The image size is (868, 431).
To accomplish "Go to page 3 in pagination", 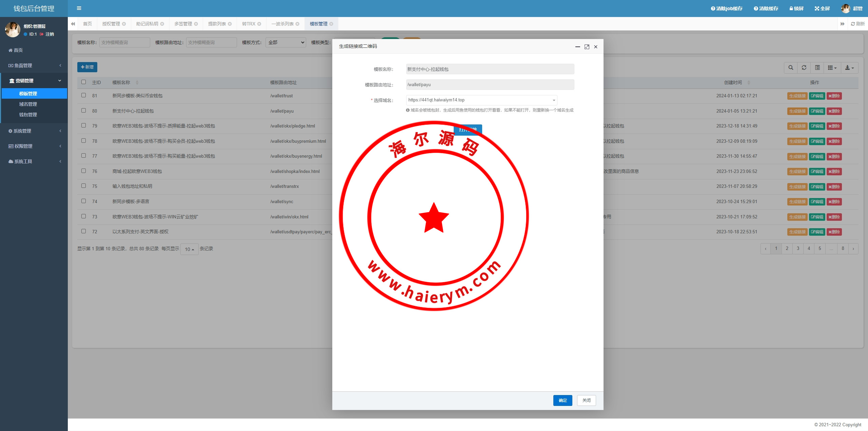I will point(798,249).
